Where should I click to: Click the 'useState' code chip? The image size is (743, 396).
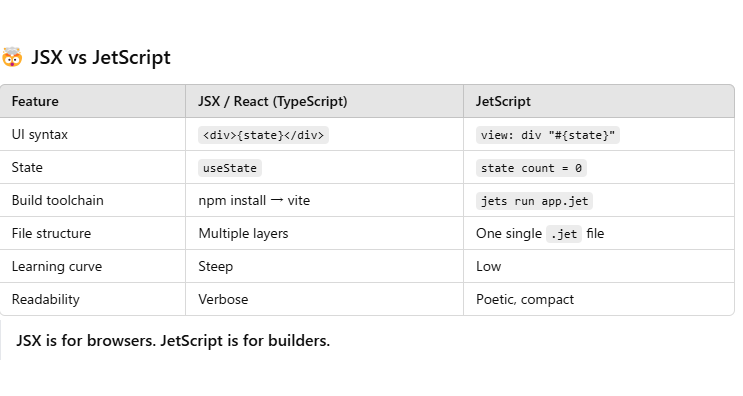(x=230, y=168)
